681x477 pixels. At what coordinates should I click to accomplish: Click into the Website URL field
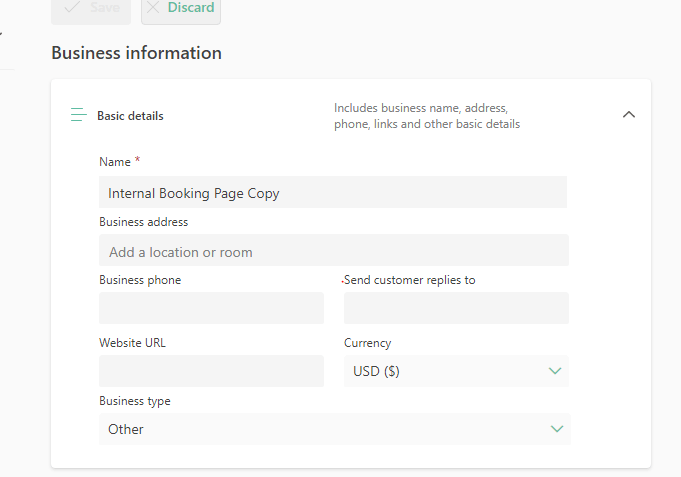[211, 371]
